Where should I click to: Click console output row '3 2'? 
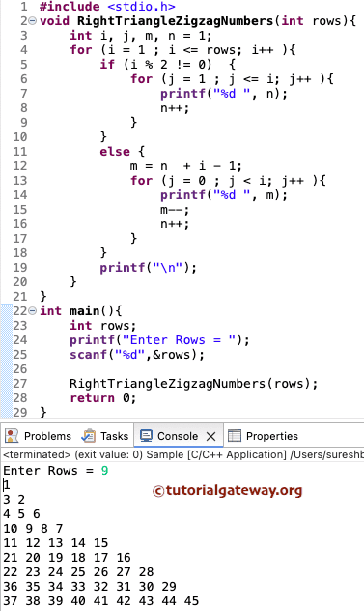pyautogui.click(x=14, y=500)
